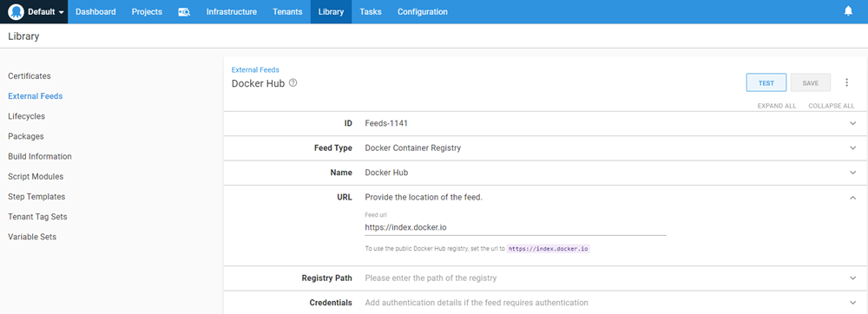Click the Save button
868x314 pixels.
(811, 82)
